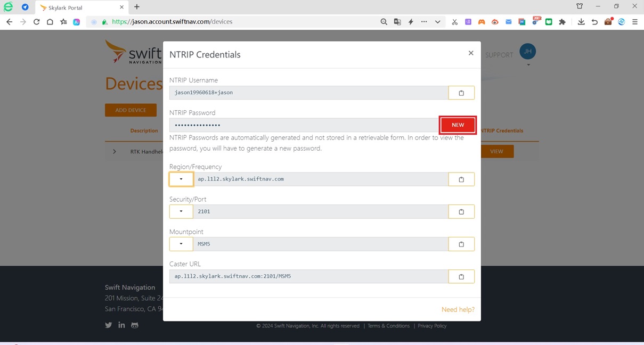Click the NTRIP Username field
Viewport: 644px width, 345px height.
coord(309,93)
